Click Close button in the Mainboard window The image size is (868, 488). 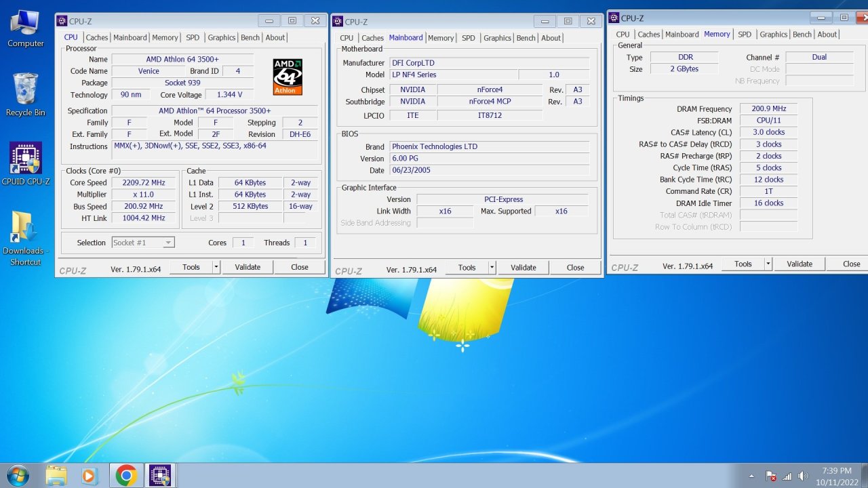pyautogui.click(x=575, y=268)
